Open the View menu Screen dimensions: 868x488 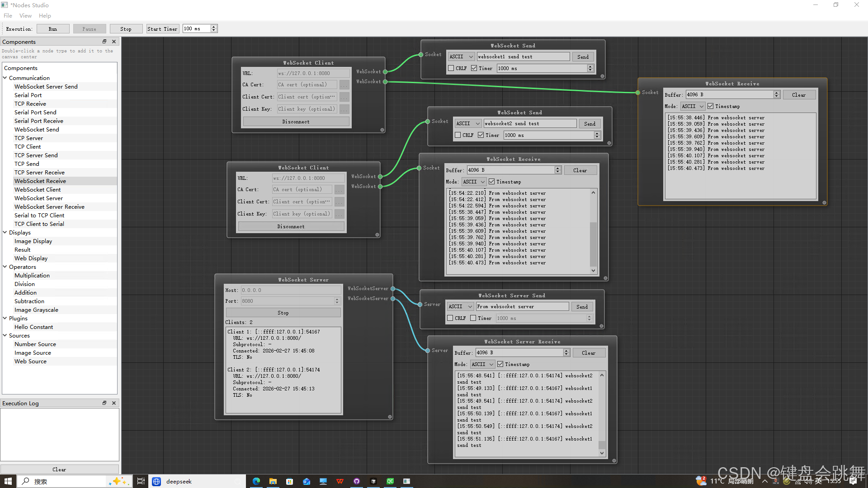pyautogui.click(x=25, y=15)
